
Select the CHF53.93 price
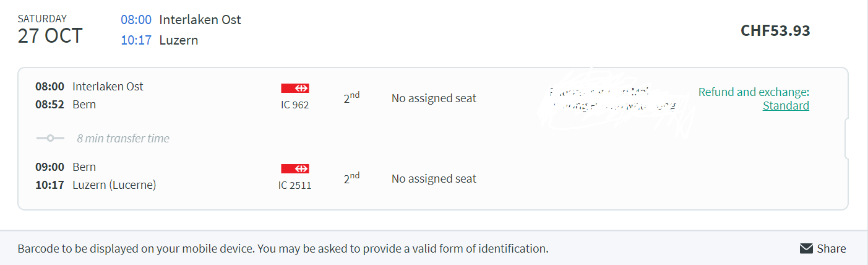[x=775, y=30]
